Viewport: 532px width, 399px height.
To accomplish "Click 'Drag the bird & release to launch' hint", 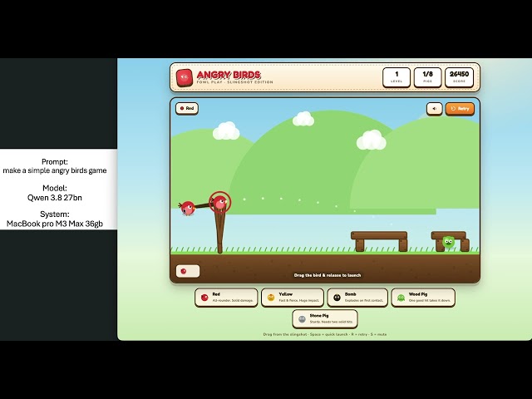I will click(328, 275).
